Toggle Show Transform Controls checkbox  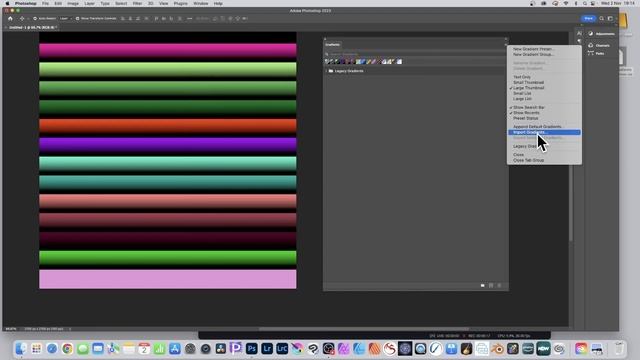click(x=78, y=18)
